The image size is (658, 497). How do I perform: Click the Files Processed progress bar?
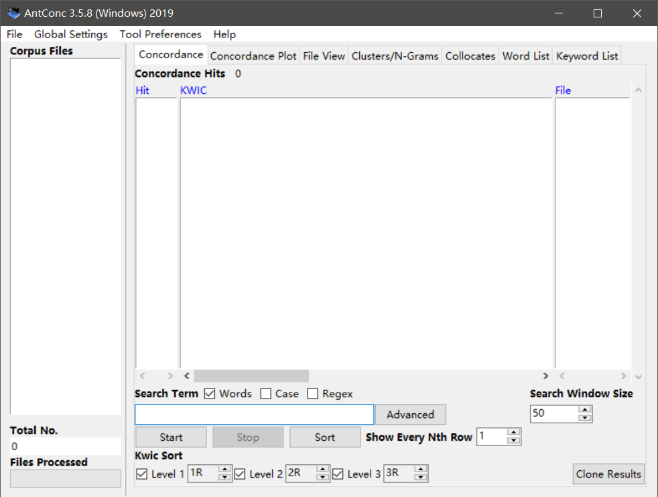pos(65,478)
